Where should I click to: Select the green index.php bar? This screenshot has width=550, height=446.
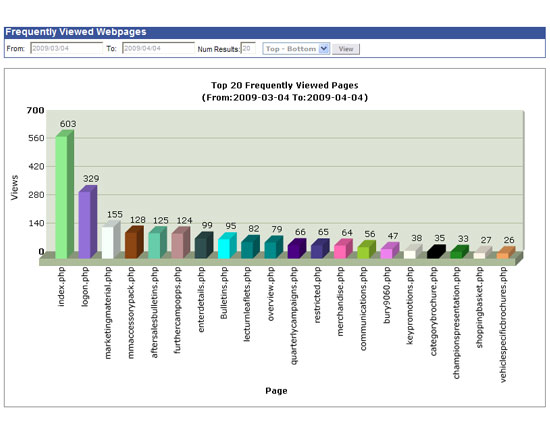[x=65, y=194]
